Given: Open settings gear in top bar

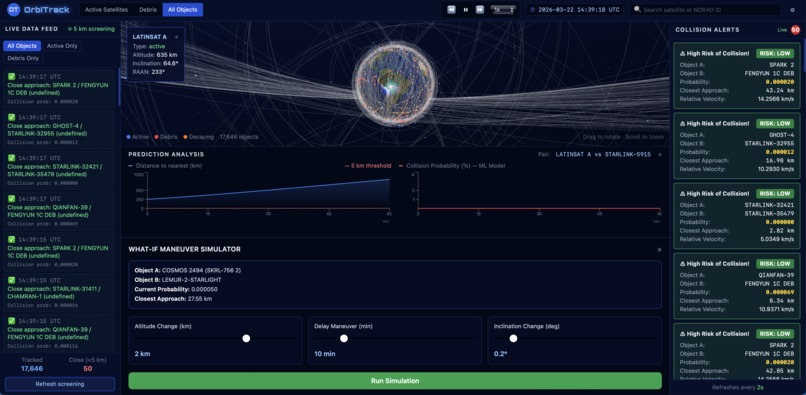Looking at the screenshot, I should (x=792, y=10).
